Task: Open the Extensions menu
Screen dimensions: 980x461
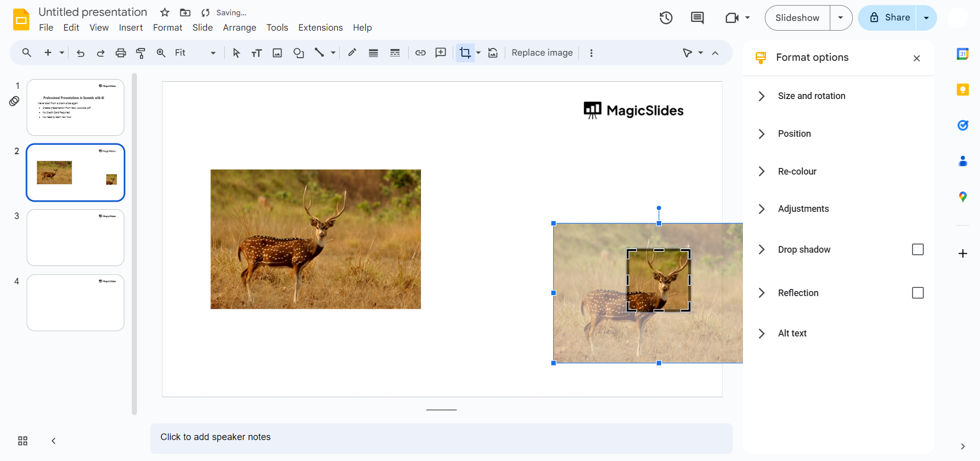Action: coord(320,28)
